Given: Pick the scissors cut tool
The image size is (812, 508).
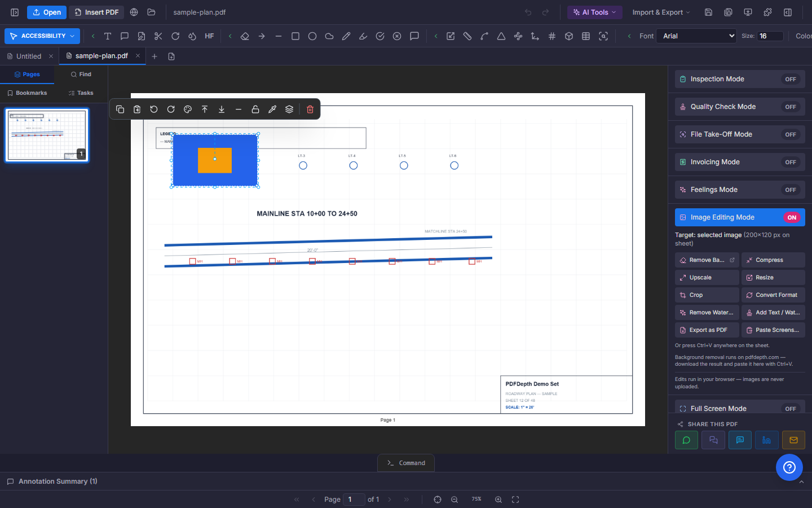Looking at the screenshot, I should pyautogui.click(x=158, y=36).
